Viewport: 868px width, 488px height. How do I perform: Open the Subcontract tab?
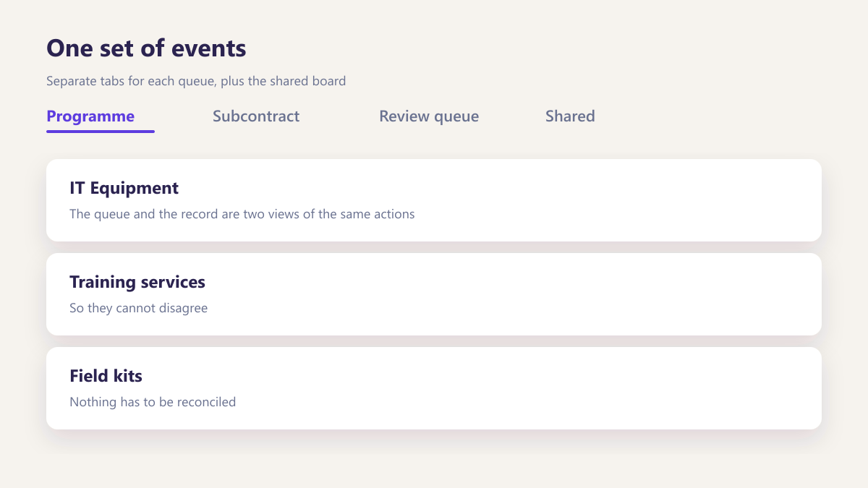256,116
